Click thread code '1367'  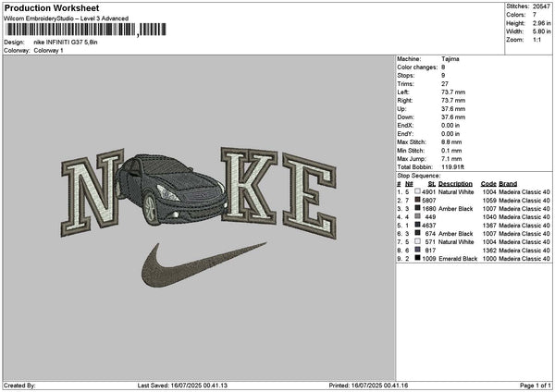click(x=489, y=226)
